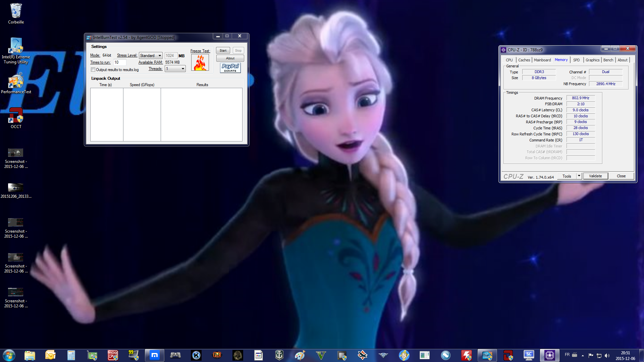Click the DRAM Frequency value 802.9 MHz
644x362 pixels.
581,98
